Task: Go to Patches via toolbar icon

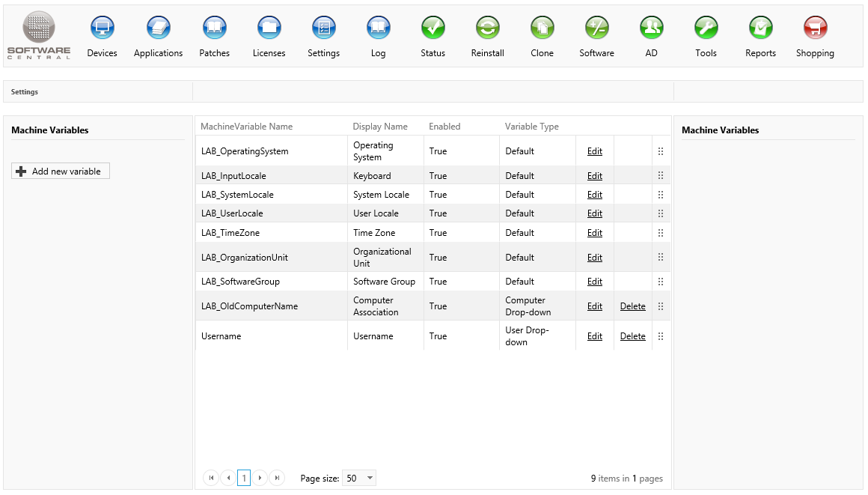Action: point(215,28)
